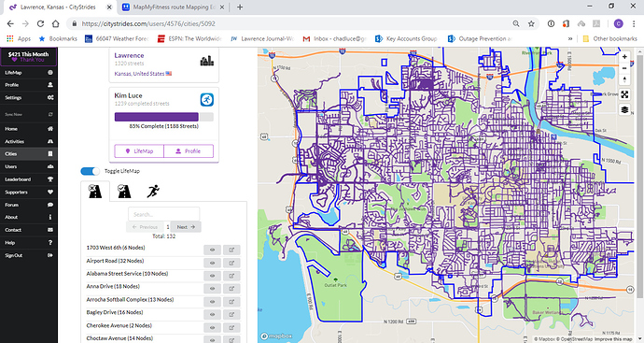644x343 pixels.
Task: Zoom in on the map
Action: tap(624, 57)
